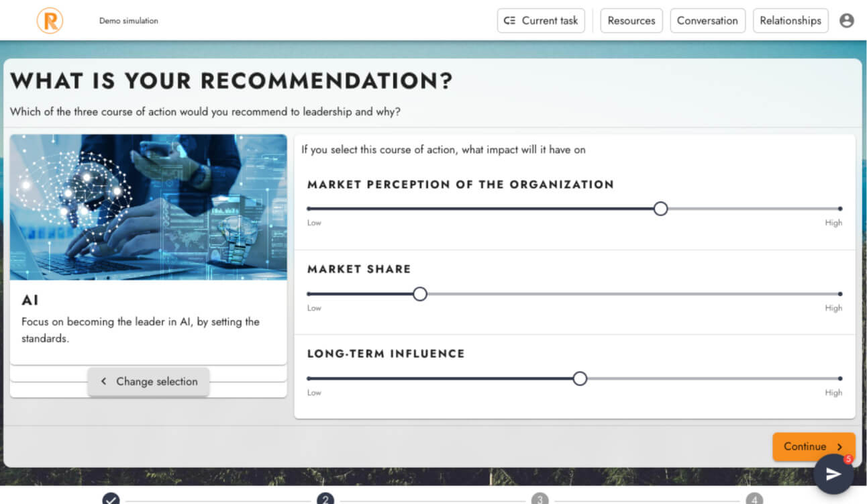867x504 pixels.
Task: Go to step 4 progress marker
Action: pos(754,499)
